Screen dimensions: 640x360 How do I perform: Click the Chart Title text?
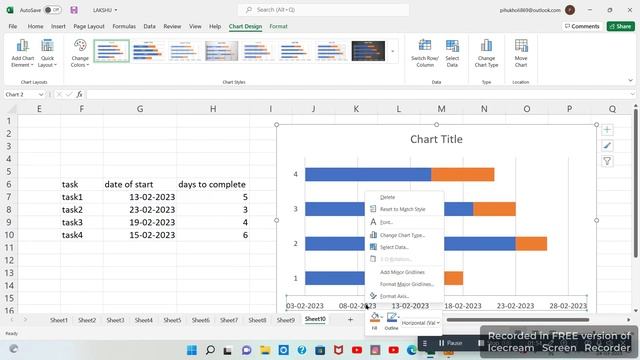(436, 139)
